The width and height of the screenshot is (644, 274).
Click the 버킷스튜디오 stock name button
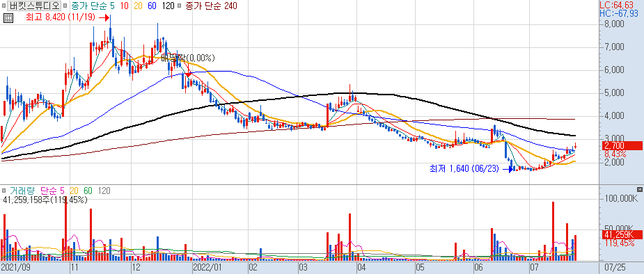[x=35, y=6]
